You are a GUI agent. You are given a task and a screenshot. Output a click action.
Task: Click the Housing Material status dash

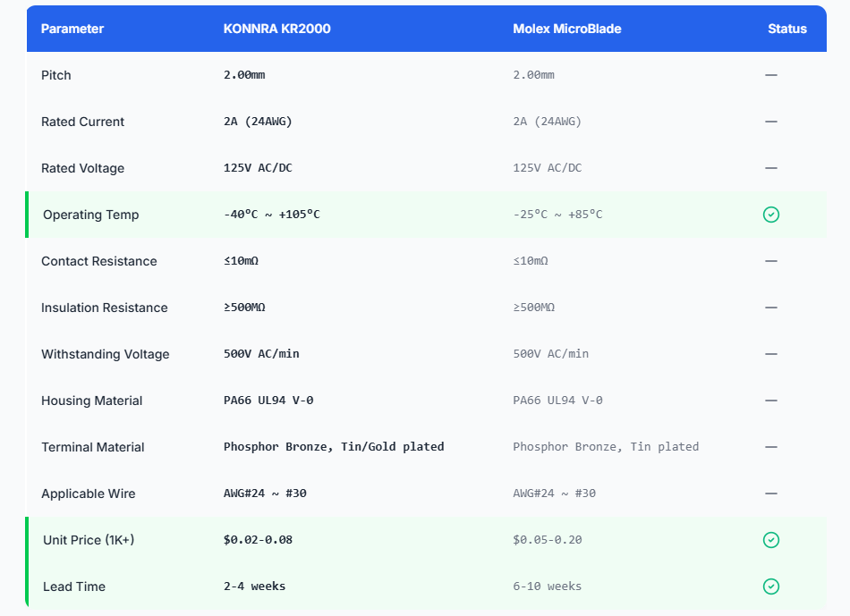point(770,401)
